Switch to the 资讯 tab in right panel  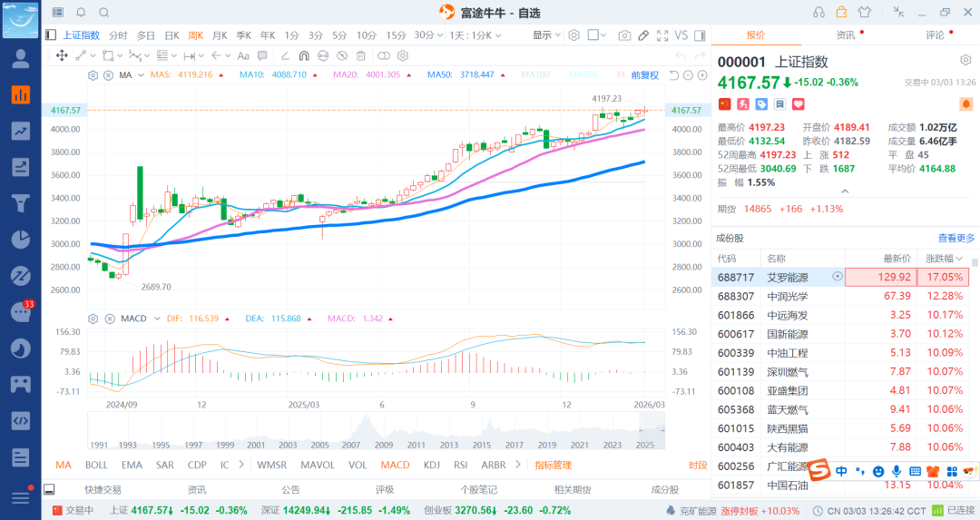(x=845, y=34)
